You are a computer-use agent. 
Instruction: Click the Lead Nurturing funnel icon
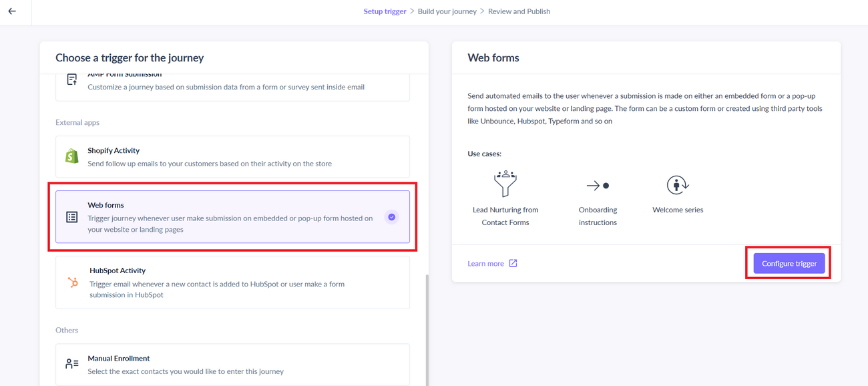505,184
